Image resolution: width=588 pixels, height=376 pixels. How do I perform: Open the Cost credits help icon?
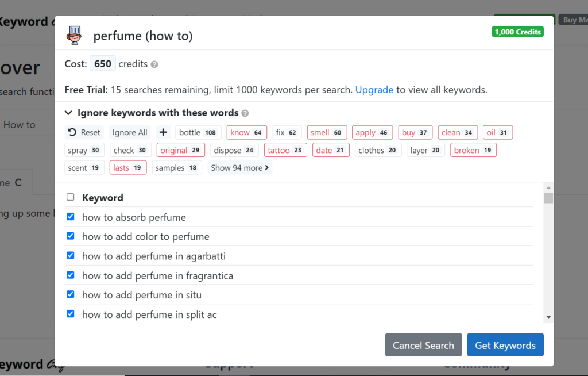pyautogui.click(x=153, y=64)
